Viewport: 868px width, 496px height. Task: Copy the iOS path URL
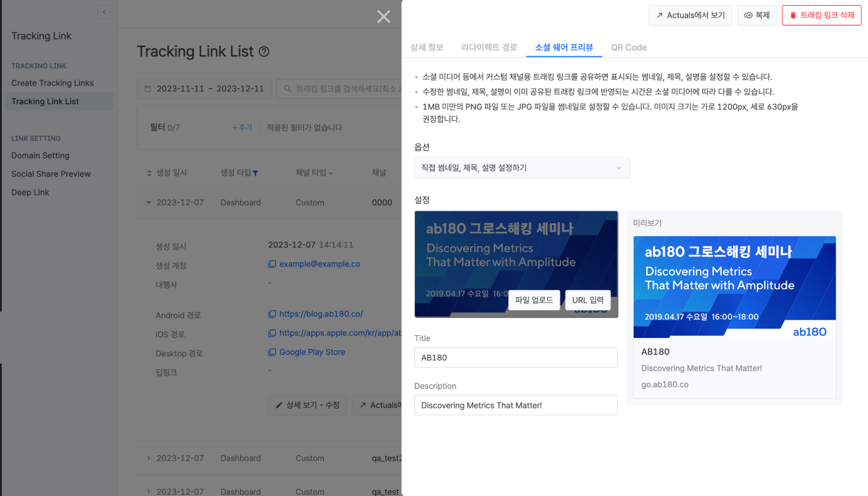pyautogui.click(x=272, y=333)
